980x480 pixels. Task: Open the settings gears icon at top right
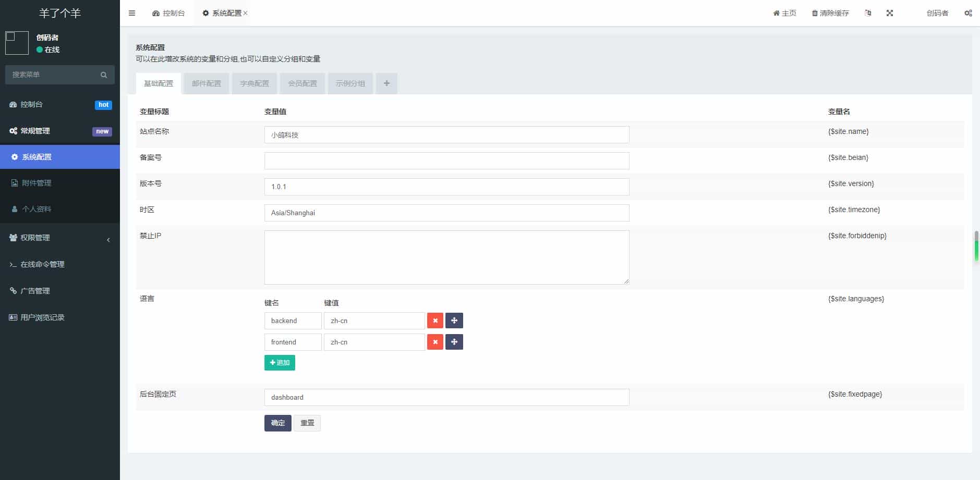click(x=968, y=13)
